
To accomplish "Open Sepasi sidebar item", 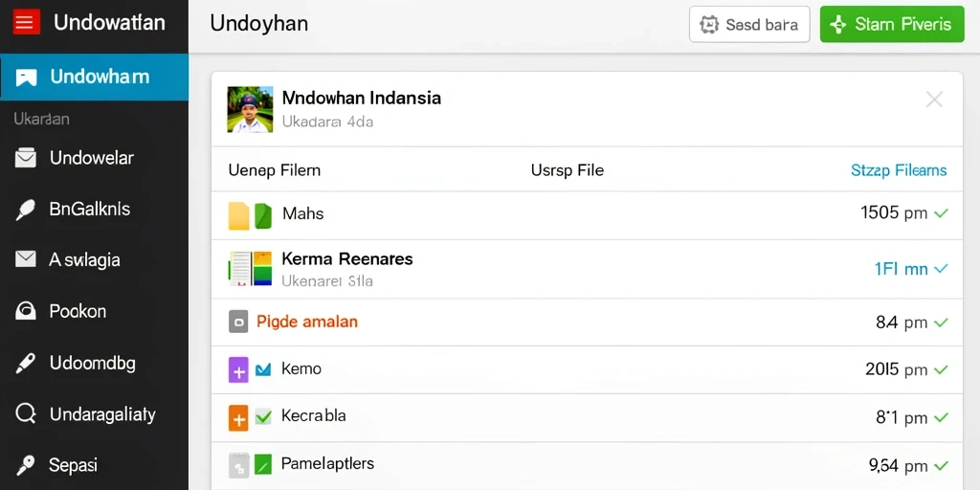I will (94, 466).
